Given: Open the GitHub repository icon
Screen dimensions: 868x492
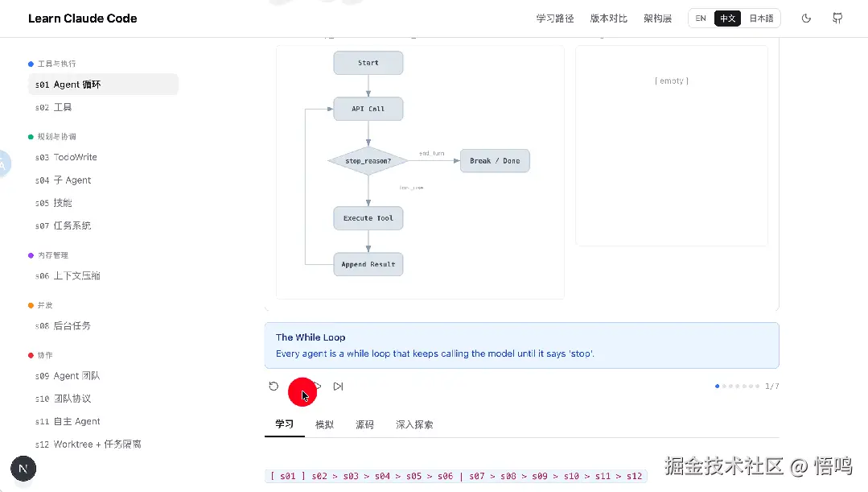Looking at the screenshot, I should tap(837, 18).
